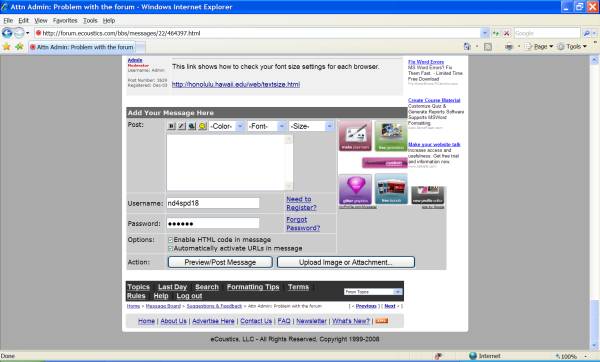Click the search magnifier icon next to Google box
600x362 pixels.
tap(587, 33)
